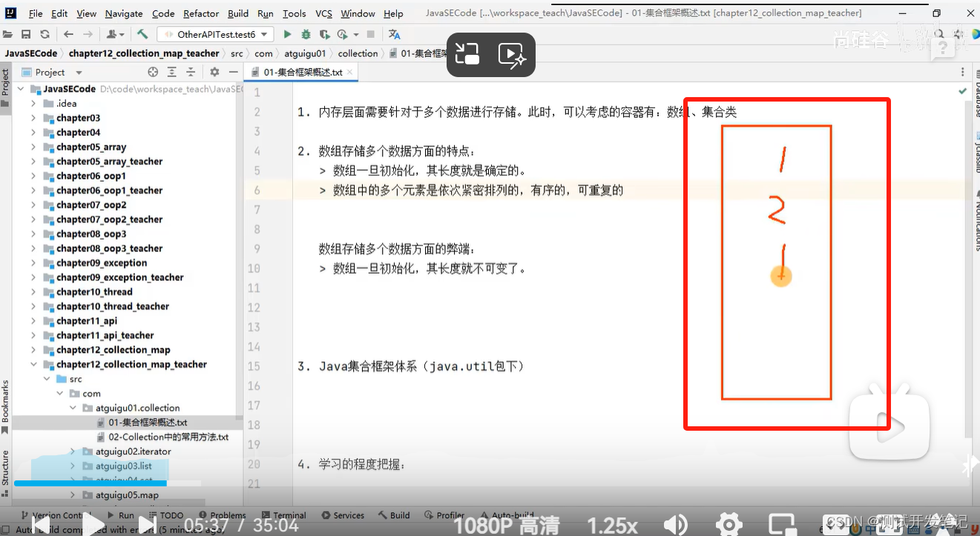Open Project panel gear options
The image size is (980, 536).
[214, 72]
